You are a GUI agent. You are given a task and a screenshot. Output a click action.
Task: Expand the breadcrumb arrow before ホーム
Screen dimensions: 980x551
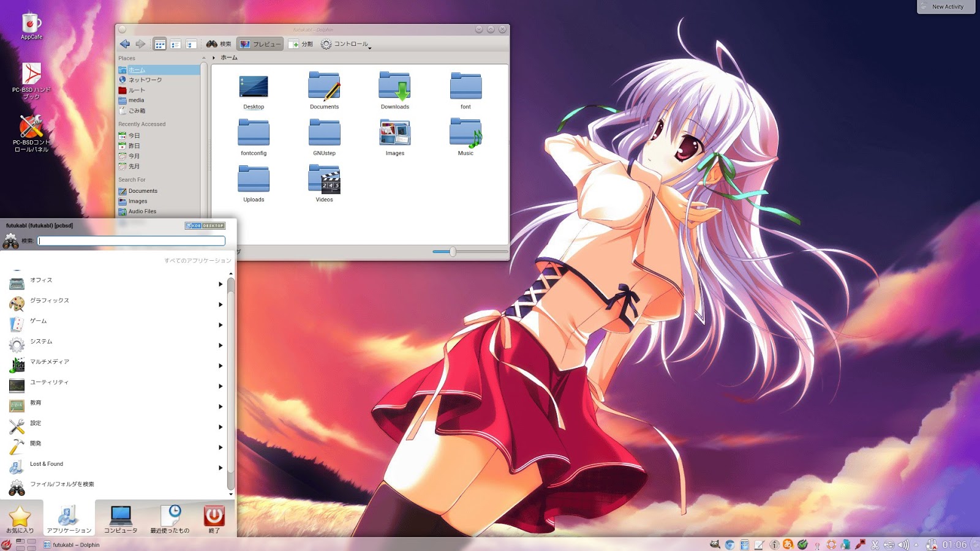click(x=214, y=58)
